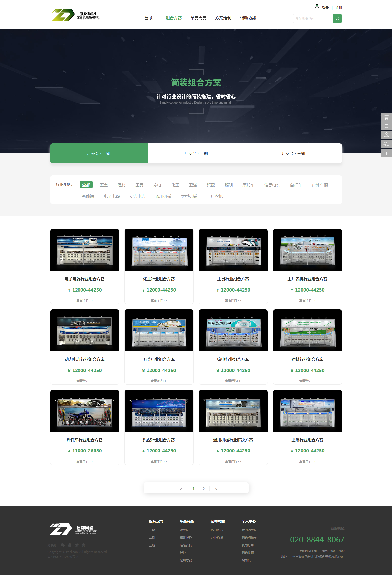The height and width of the screenshot is (575, 392).
Task: Open the shopping cart from the side toolbar
Action: (386, 117)
